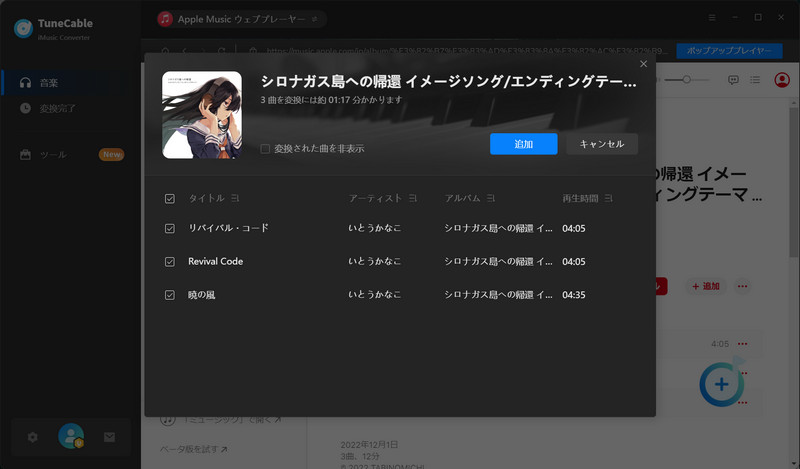This screenshot has height=469, width=800.
Task: Toggle the select-all checkbox in the header row
Action: click(x=170, y=199)
